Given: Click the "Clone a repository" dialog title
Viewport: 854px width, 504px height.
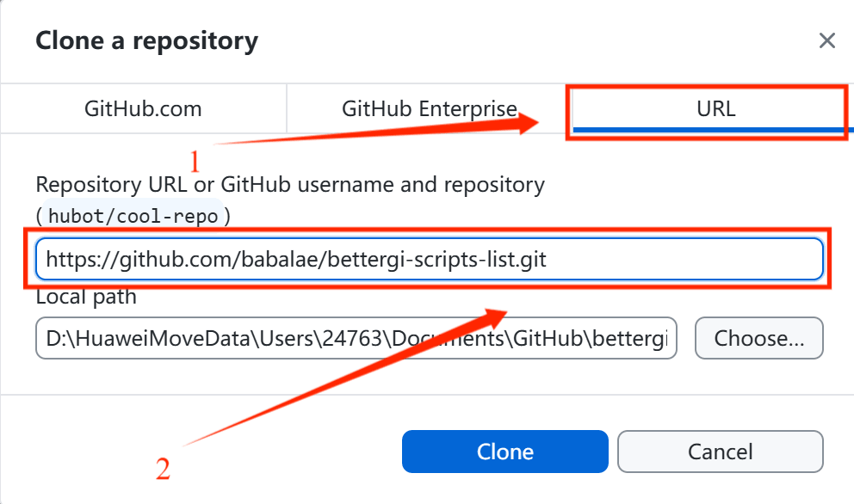Looking at the screenshot, I should pyautogui.click(x=146, y=40).
